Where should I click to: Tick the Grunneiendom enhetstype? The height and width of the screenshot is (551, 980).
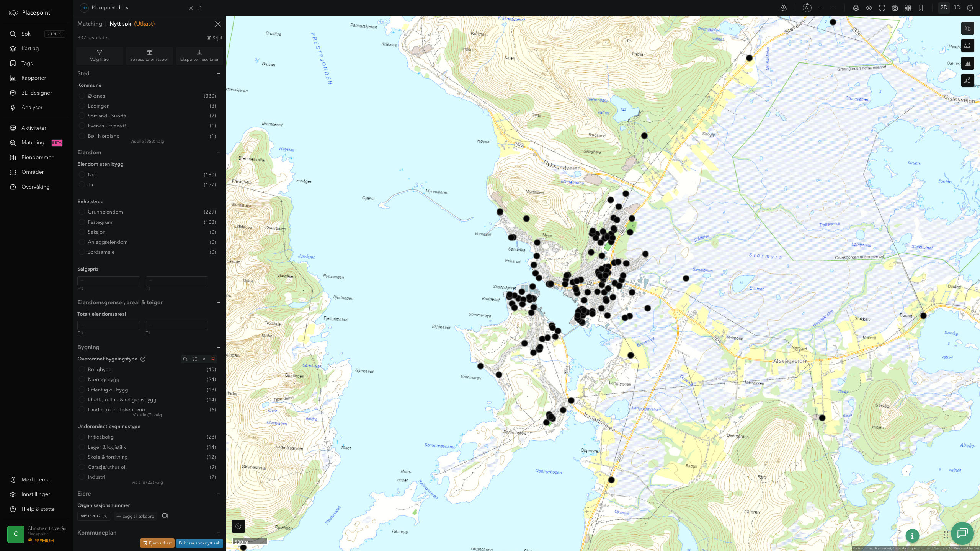82,212
